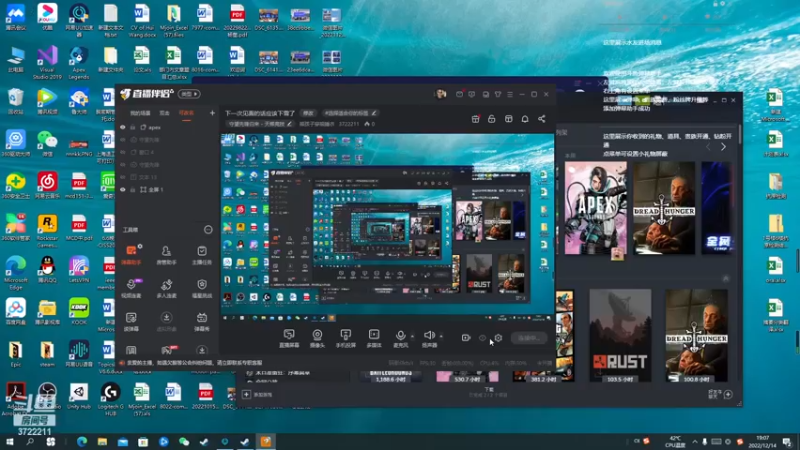The width and height of the screenshot is (800, 450).
Task: Open the hamburger menu in streaming app title bar
Action: (510, 94)
